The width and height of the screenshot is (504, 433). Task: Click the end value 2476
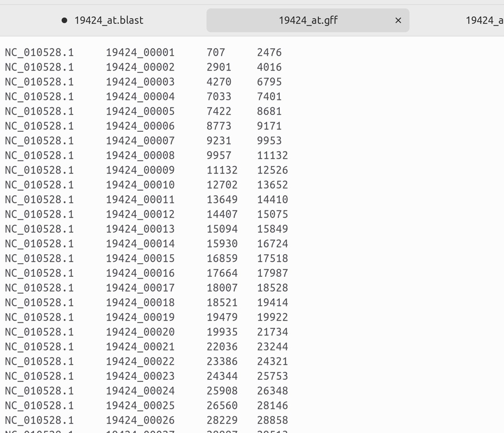pyautogui.click(x=269, y=52)
